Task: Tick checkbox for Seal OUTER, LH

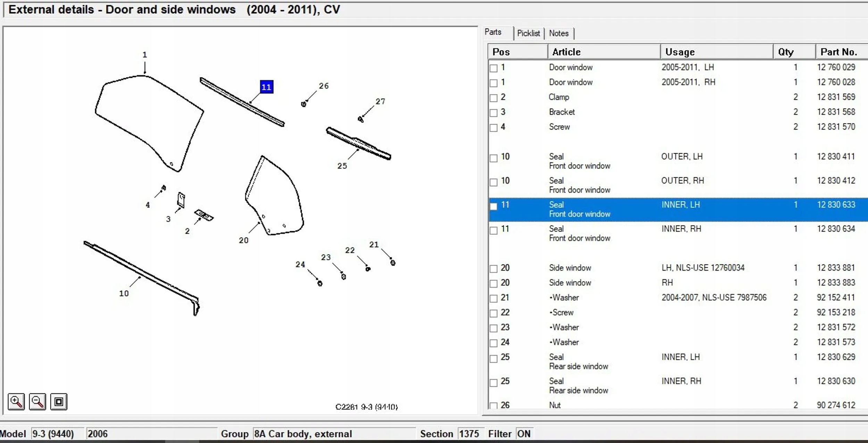Action: pyautogui.click(x=493, y=158)
